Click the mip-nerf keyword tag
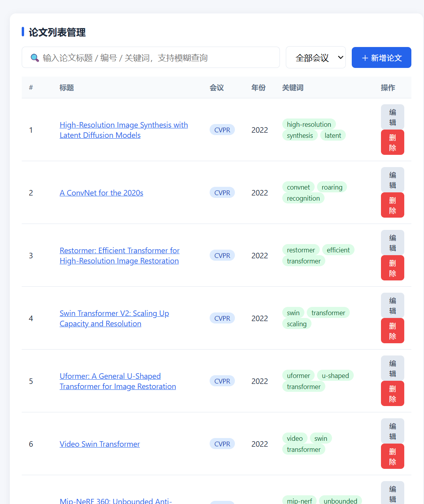This screenshot has width=424, height=504. 300,500
